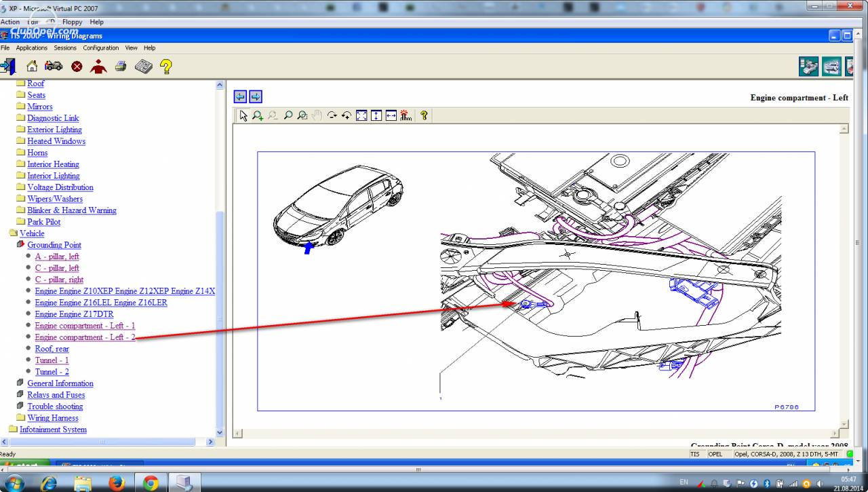
Task: Open Internet Explorer from taskbar
Action: (49, 482)
